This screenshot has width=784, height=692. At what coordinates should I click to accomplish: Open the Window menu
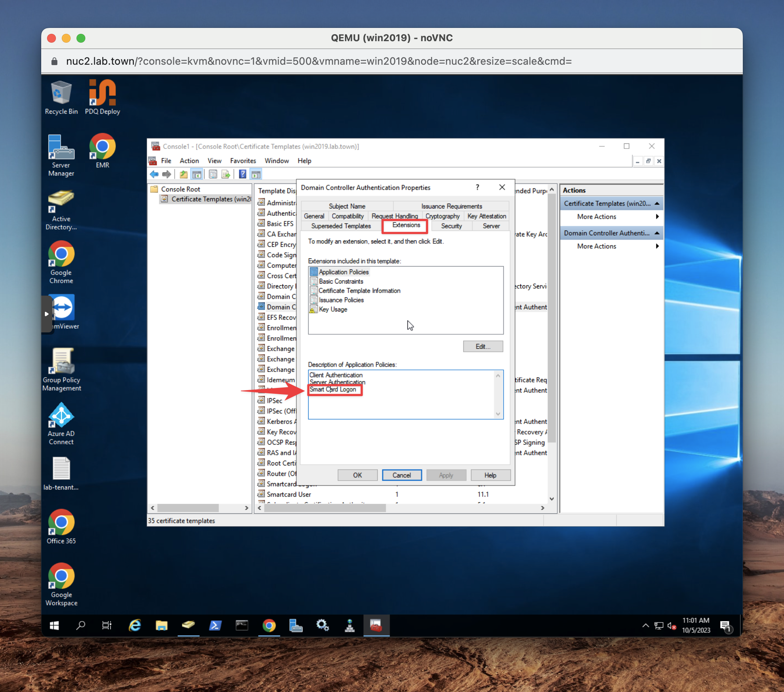click(x=277, y=161)
